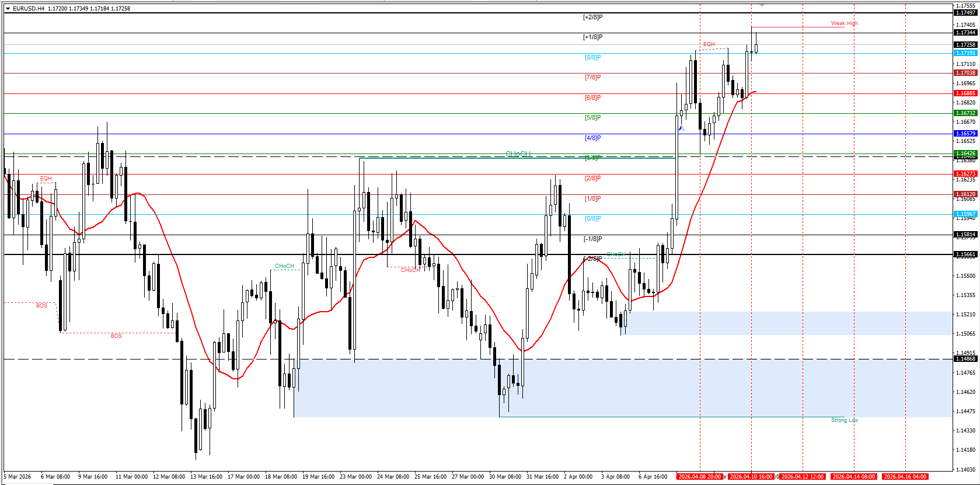Select the [6/8]P level label
Viewport: 980px width, 485px height.
(592, 97)
